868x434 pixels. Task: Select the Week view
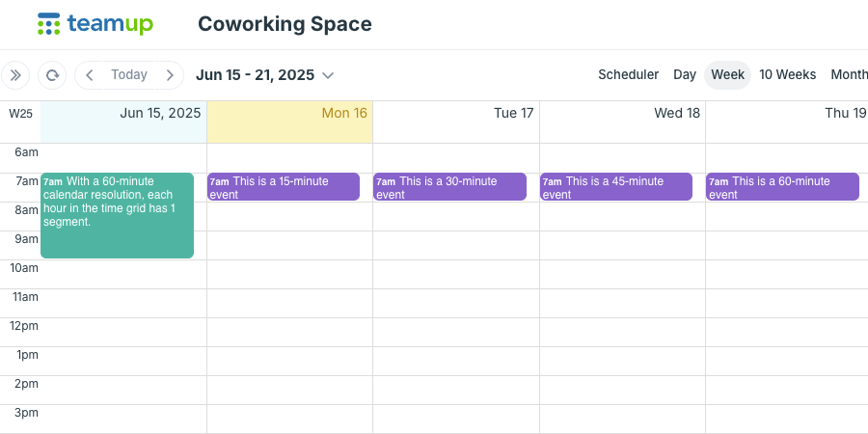tap(727, 74)
